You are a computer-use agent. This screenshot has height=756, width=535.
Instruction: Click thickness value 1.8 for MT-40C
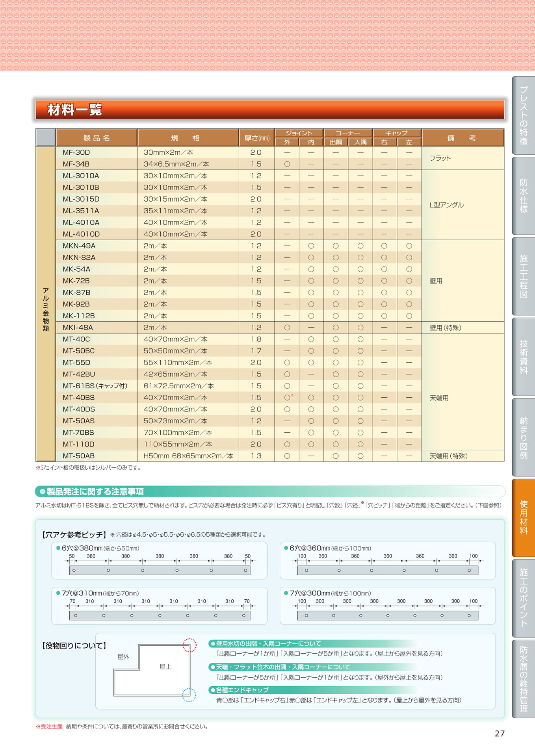(256, 339)
